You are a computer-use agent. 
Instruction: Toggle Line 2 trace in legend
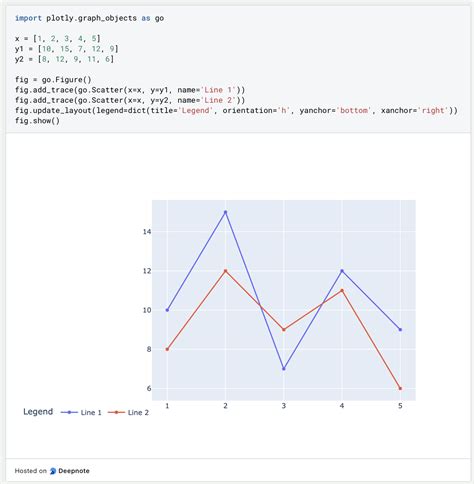click(128, 412)
